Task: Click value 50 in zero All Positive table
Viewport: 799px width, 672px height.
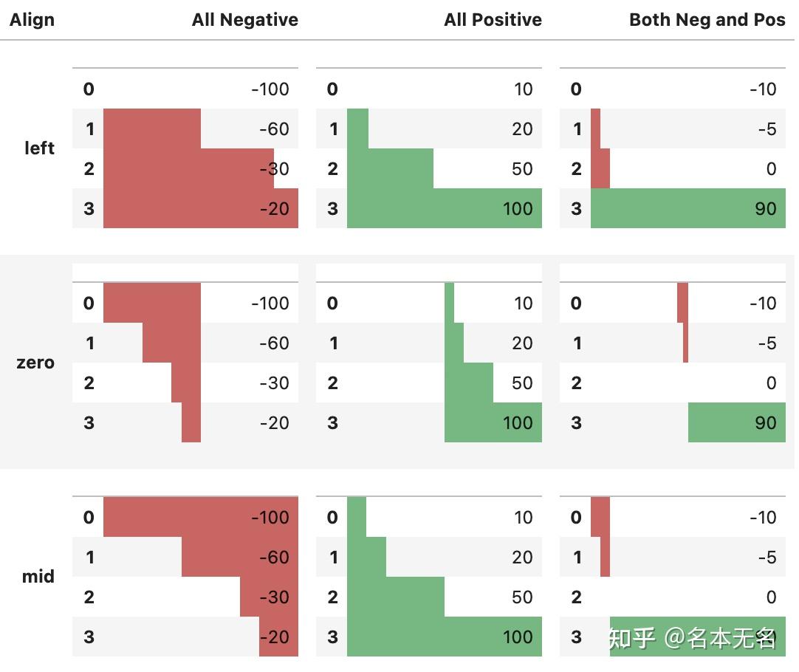Action: (x=522, y=383)
